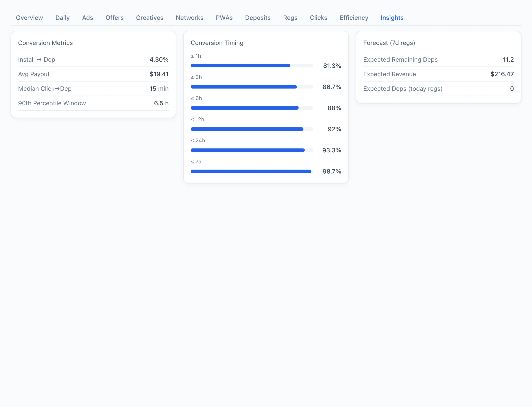Select the Install → Dep metric row
This screenshot has height=407, width=532.
coord(93,60)
